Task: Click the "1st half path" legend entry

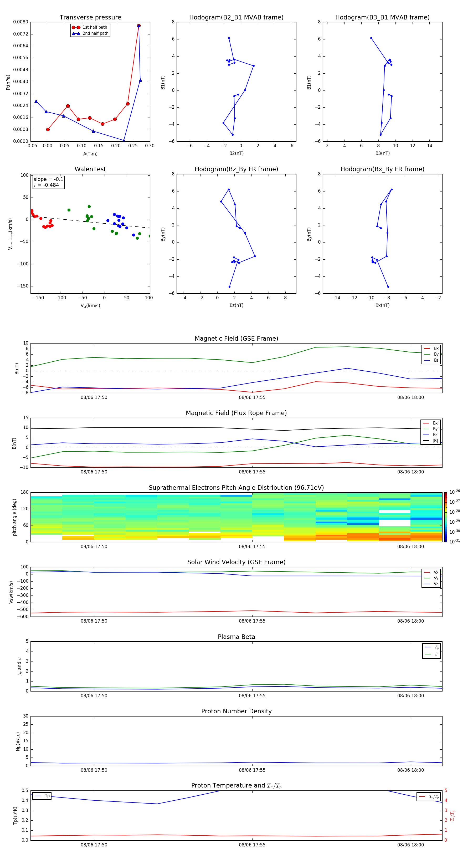Action: (x=90, y=27)
